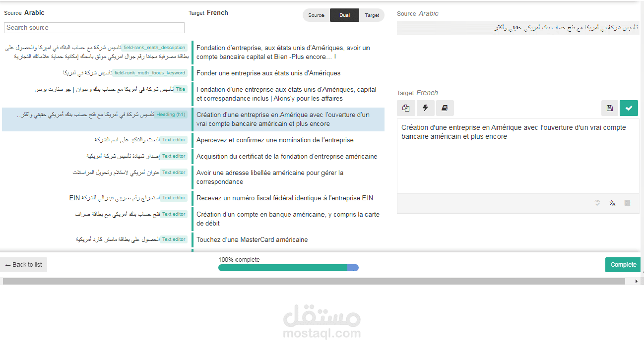
Task: Click the Arabic source text box on right panel
Action: coord(518,28)
